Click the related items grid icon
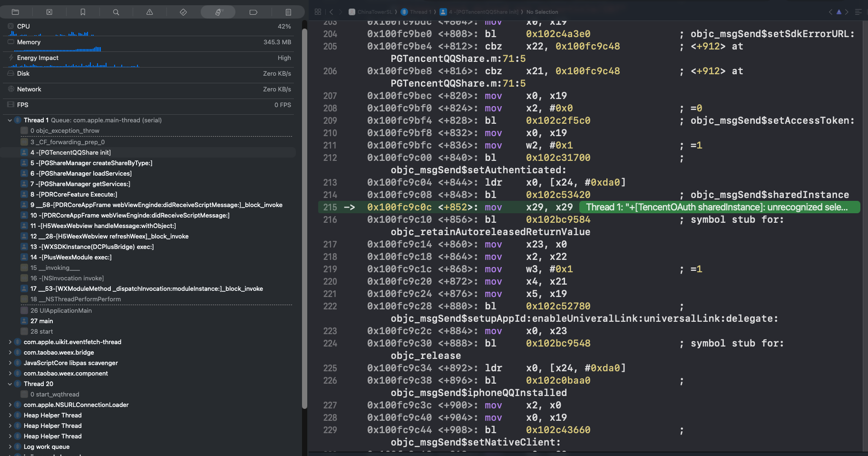The height and width of the screenshot is (456, 868). coord(318,12)
